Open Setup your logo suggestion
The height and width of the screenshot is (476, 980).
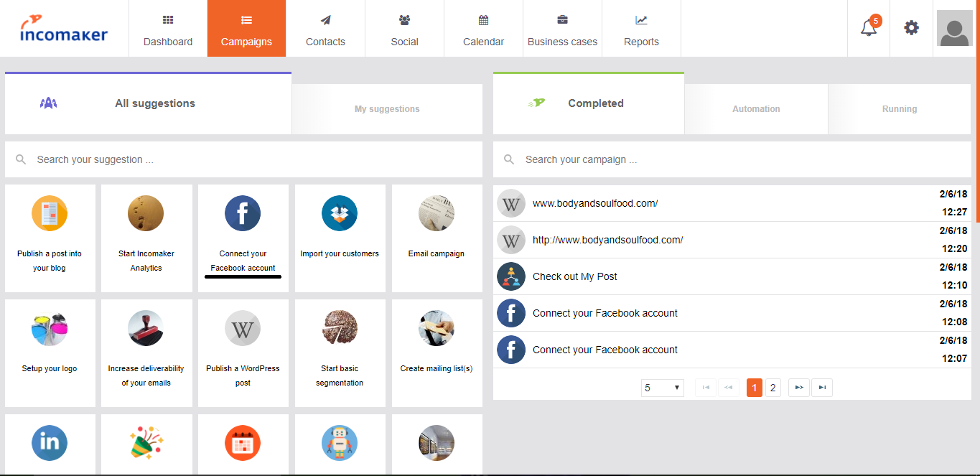click(50, 353)
